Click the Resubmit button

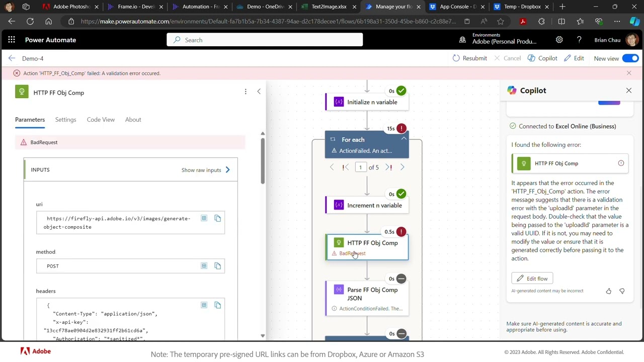point(469,58)
